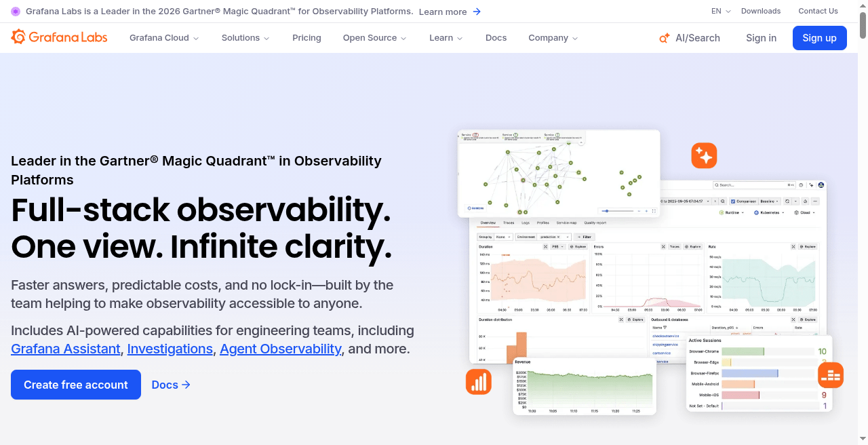Viewport: 868px width, 445px height.
Task: Open the Group by None dropdown
Action: 503,237
